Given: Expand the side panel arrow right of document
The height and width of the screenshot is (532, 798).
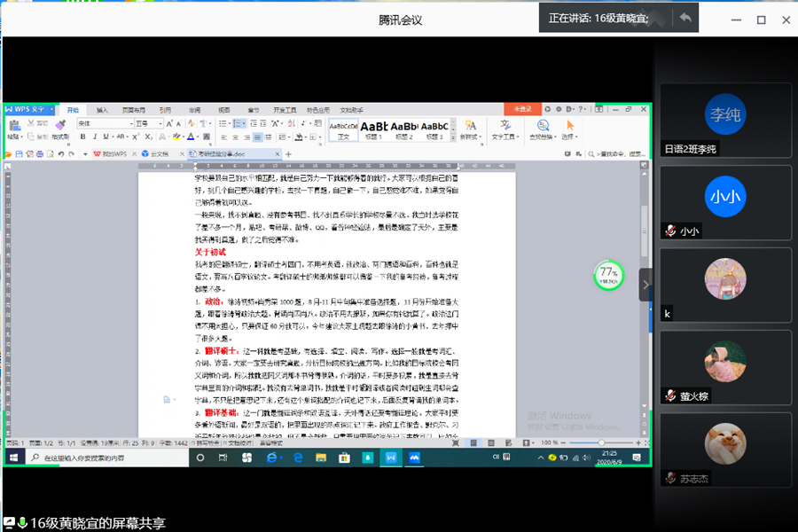Looking at the screenshot, I should 645,284.
